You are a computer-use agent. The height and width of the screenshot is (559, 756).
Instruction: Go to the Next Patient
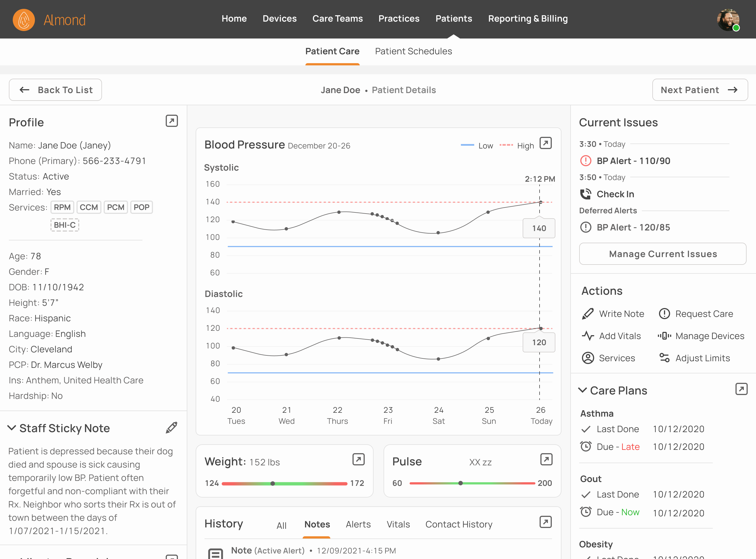[700, 90]
